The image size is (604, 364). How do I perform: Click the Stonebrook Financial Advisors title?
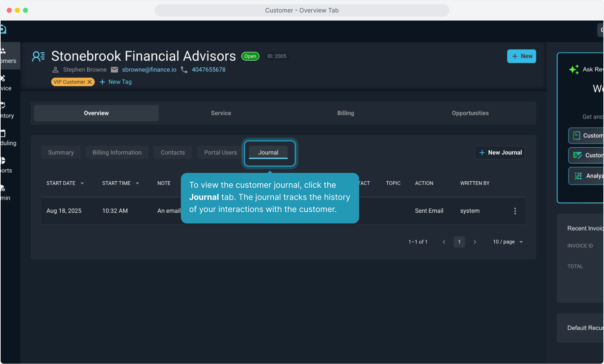click(x=144, y=56)
